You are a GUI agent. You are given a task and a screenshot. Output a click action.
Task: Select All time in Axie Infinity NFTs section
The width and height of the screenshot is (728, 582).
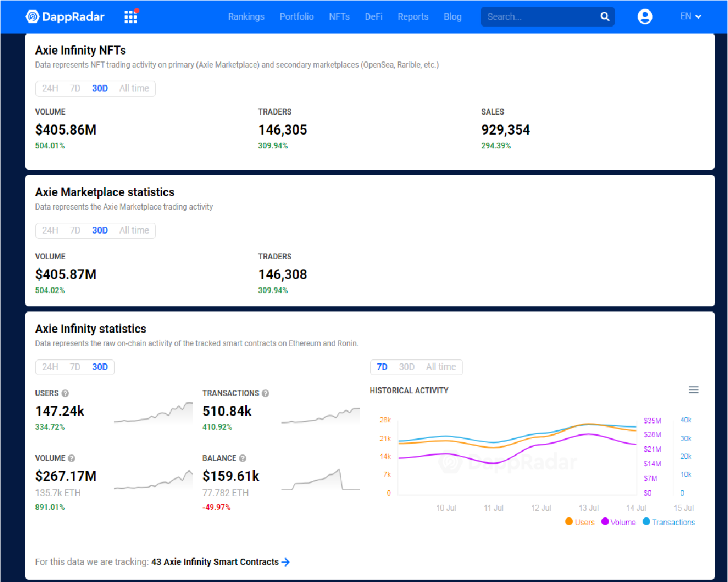click(134, 88)
